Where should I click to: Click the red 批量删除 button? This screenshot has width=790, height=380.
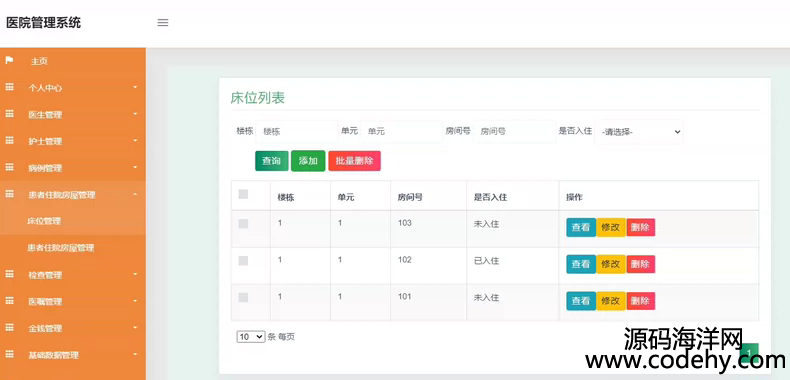[x=354, y=161]
